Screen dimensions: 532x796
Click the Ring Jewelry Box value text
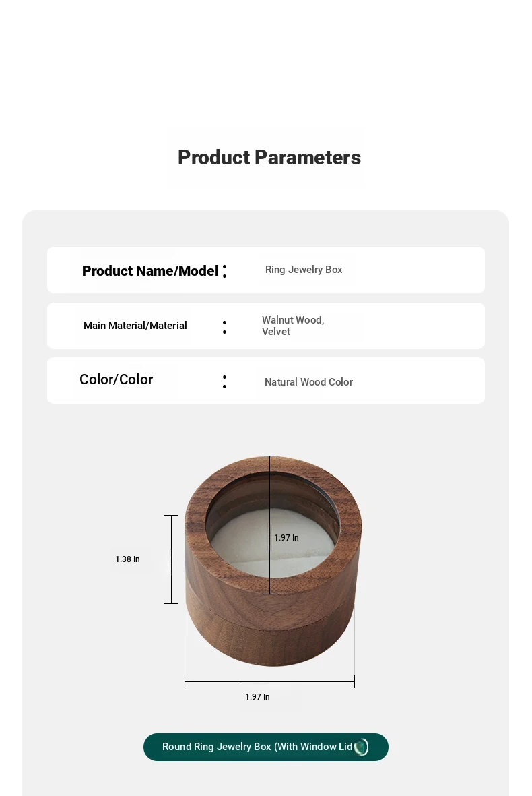pyautogui.click(x=304, y=270)
